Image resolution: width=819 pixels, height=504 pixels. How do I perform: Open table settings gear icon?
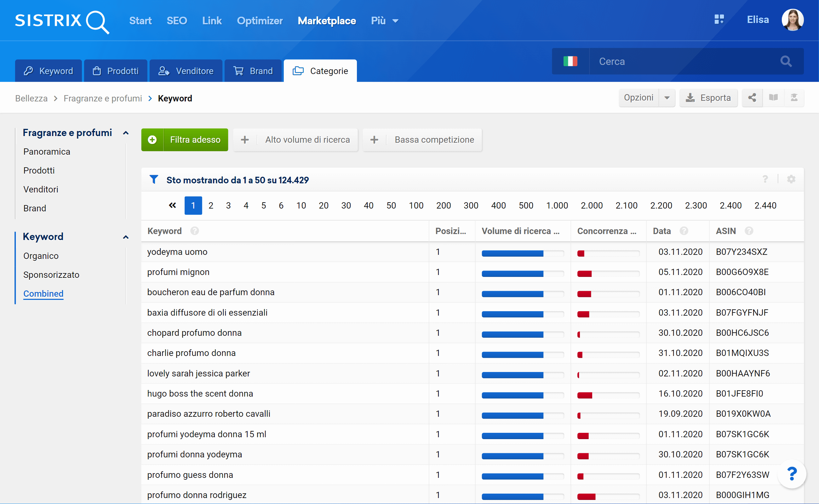tap(791, 179)
